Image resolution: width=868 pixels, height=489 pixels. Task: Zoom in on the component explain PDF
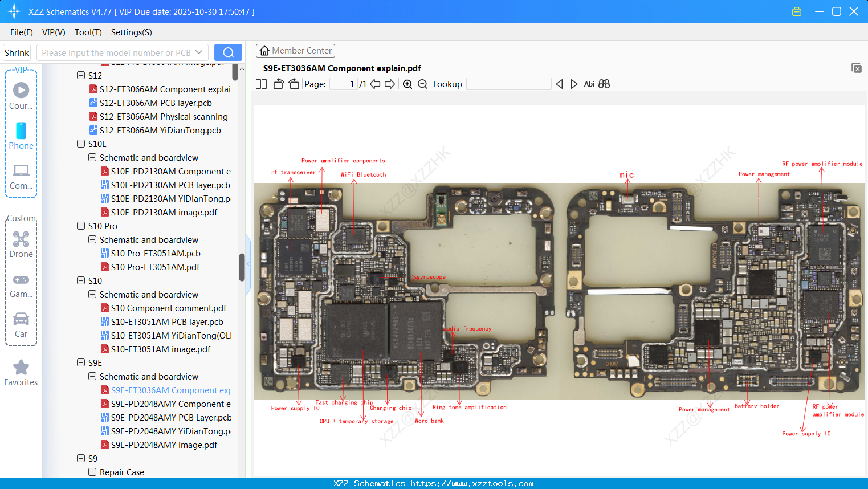(407, 84)
